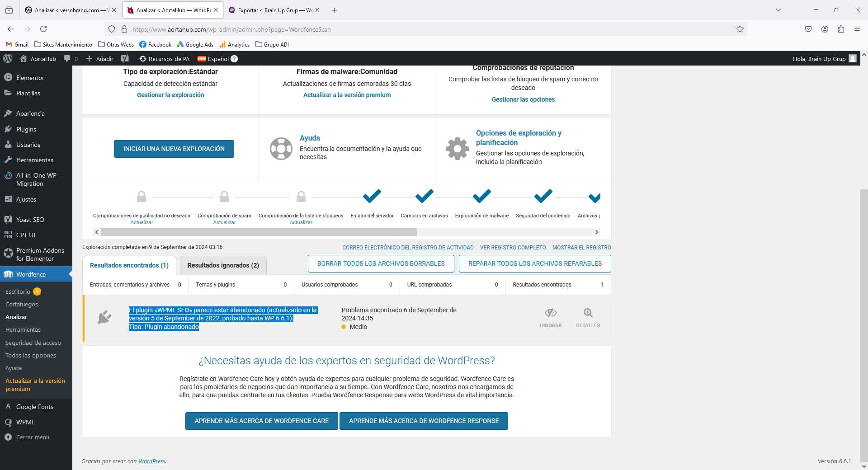Bookmark this page with star icon
Screen dimensions: 868x470
(740, 29)
